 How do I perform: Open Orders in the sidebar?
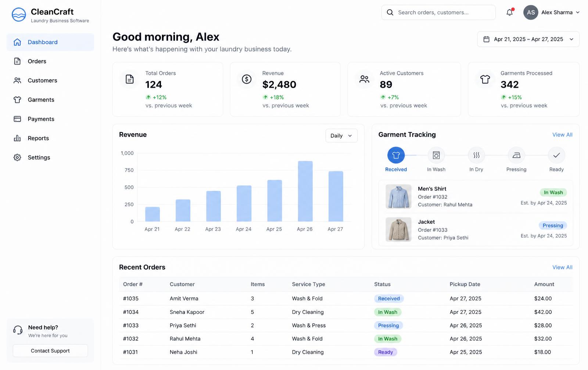click(x=50, y=61)
